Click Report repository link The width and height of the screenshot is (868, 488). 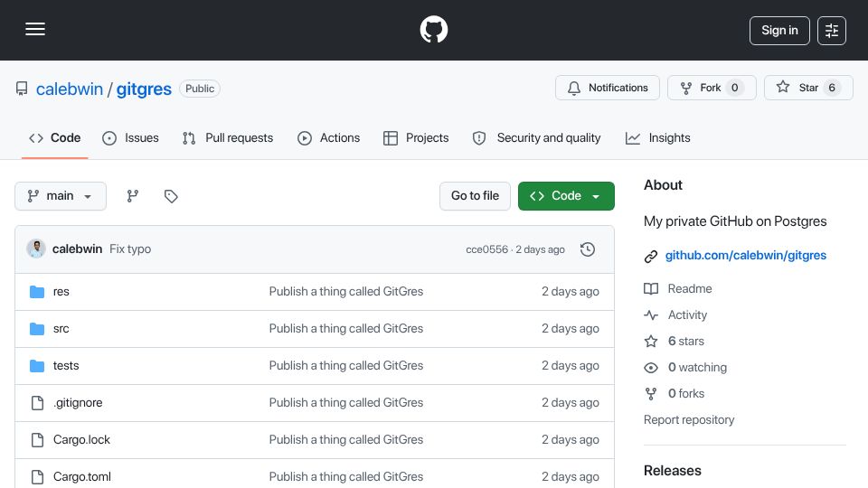[689, 420]
